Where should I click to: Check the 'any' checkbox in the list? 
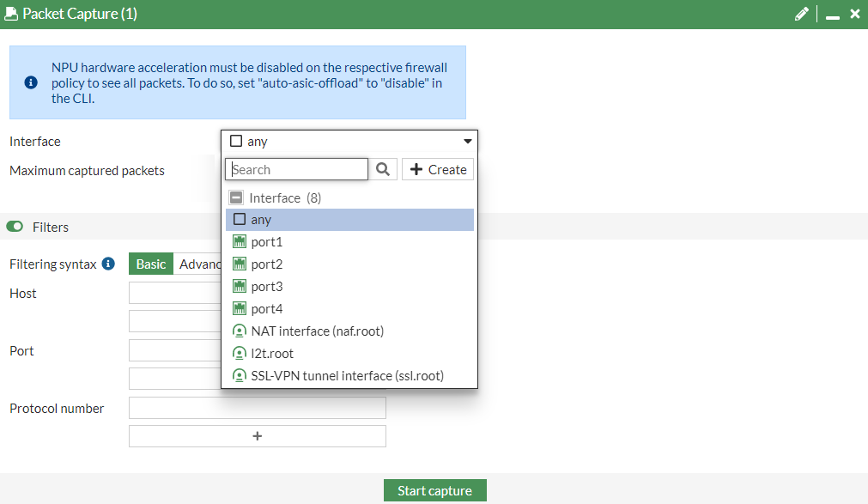[240, 219]
